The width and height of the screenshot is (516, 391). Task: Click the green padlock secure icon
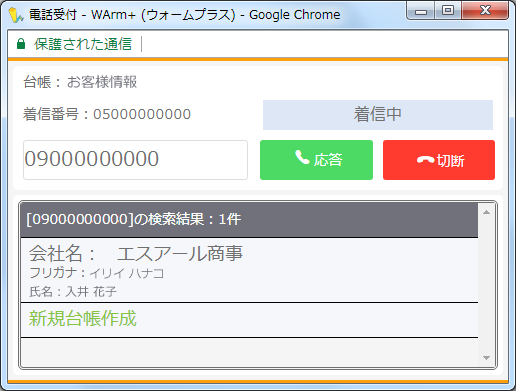21,44
